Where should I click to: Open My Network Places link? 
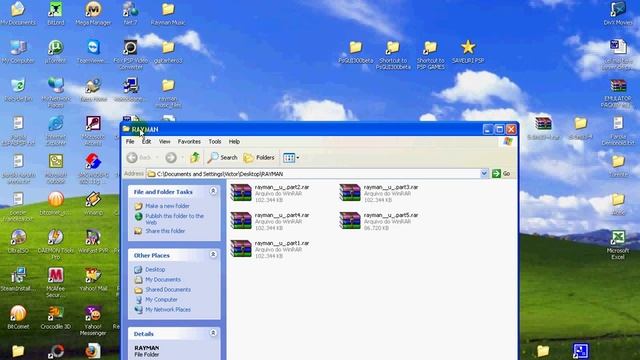pyautogui.click(x=168, y=309)
